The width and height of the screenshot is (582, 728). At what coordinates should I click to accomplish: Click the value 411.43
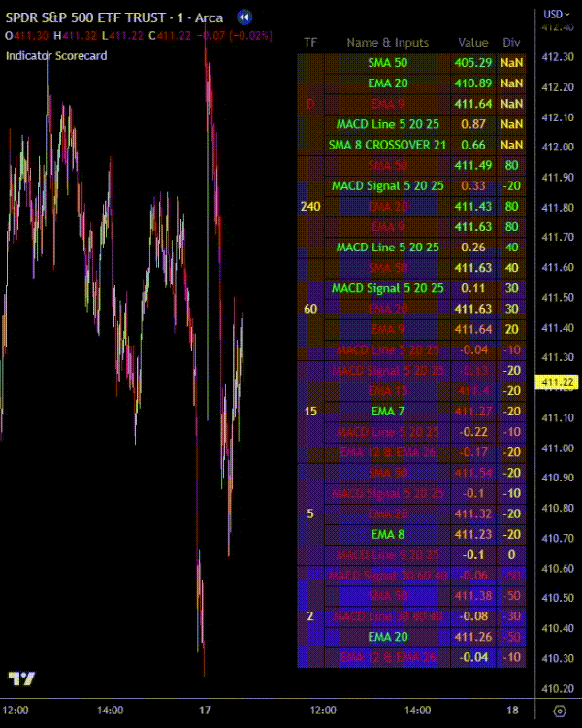pyautogui.click(x=473, y=206)
